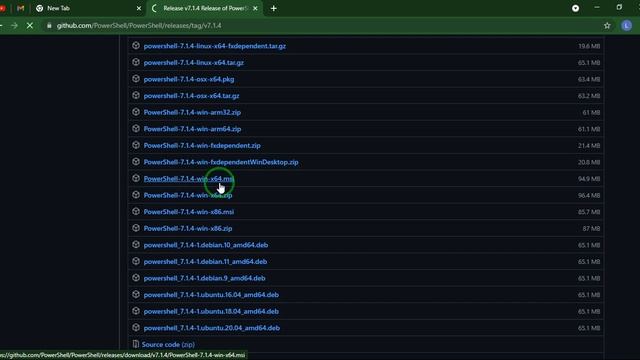
Task: Click package icon beside debian.10_amd64.deb
Action: (136, 244)
